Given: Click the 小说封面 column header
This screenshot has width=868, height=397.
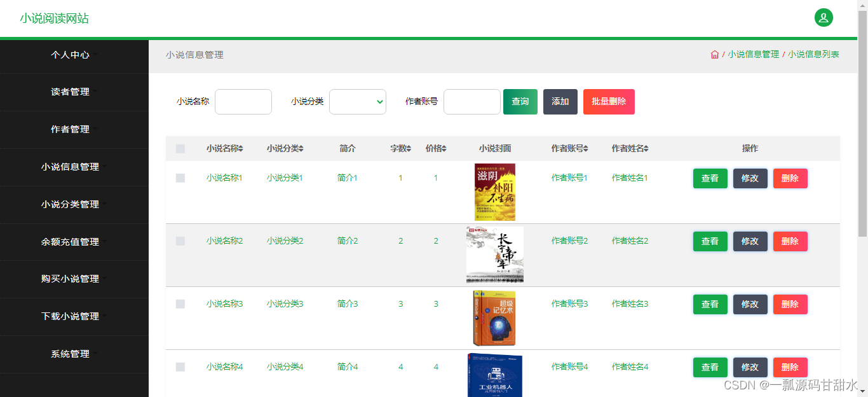Looking at the screenshot, I should coord(495,148).
